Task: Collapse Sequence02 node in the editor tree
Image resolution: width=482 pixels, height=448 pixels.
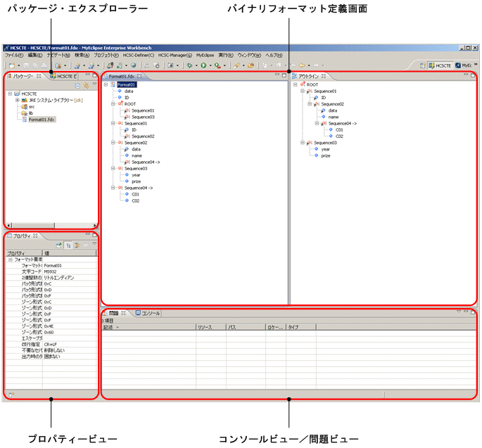Action: (x=113, y=143)
